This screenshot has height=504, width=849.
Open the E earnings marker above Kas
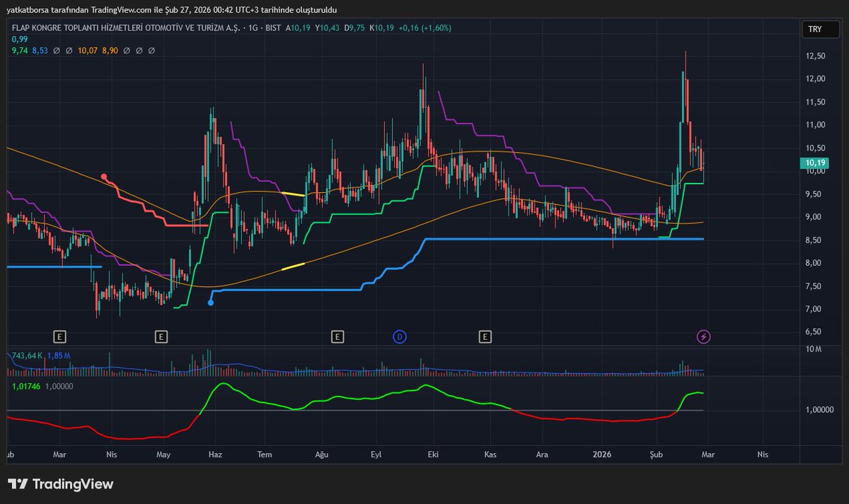(x=485, y=336)
